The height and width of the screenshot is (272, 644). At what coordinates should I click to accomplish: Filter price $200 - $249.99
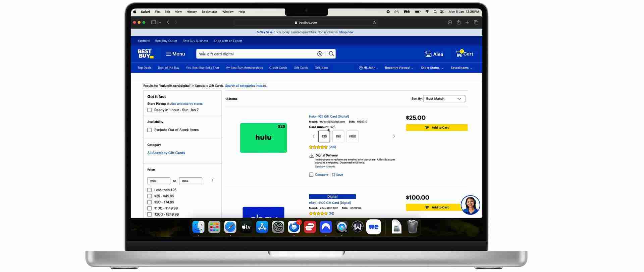click(x=150, y=214)
